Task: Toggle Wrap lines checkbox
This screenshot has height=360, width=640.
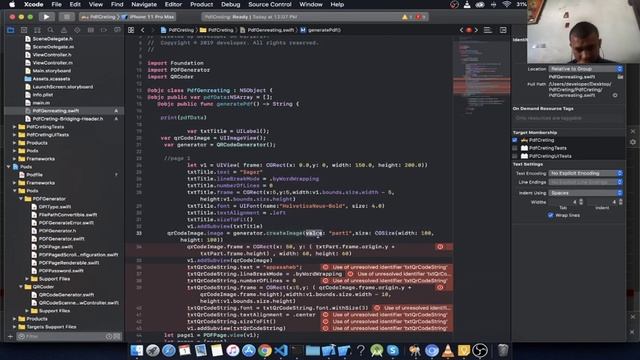Action: tap(550, 215)
